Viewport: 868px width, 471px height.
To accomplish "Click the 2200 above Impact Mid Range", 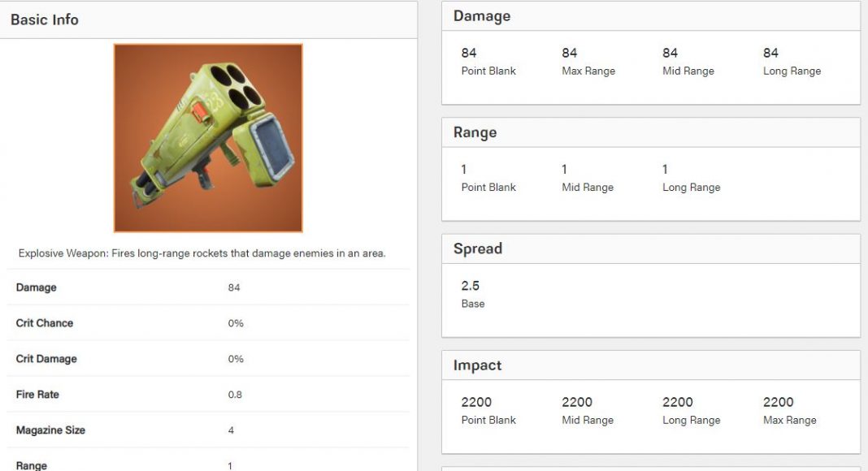I will (x=577, y=402).
